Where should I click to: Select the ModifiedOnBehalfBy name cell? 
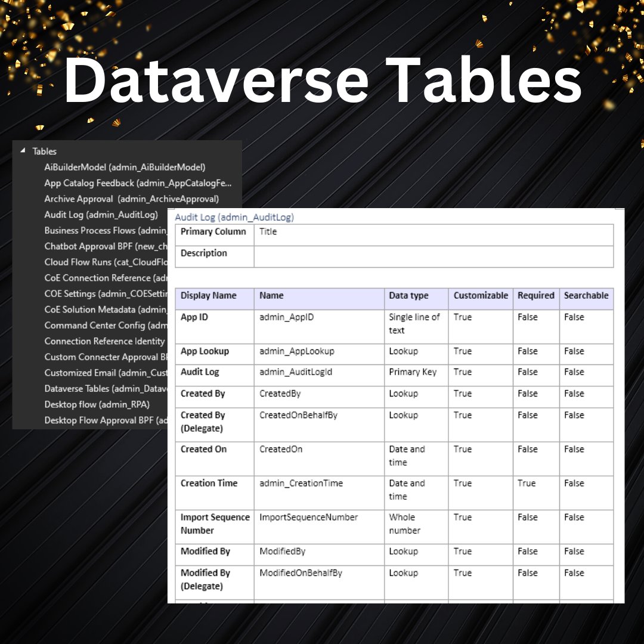tap(319, 583)
